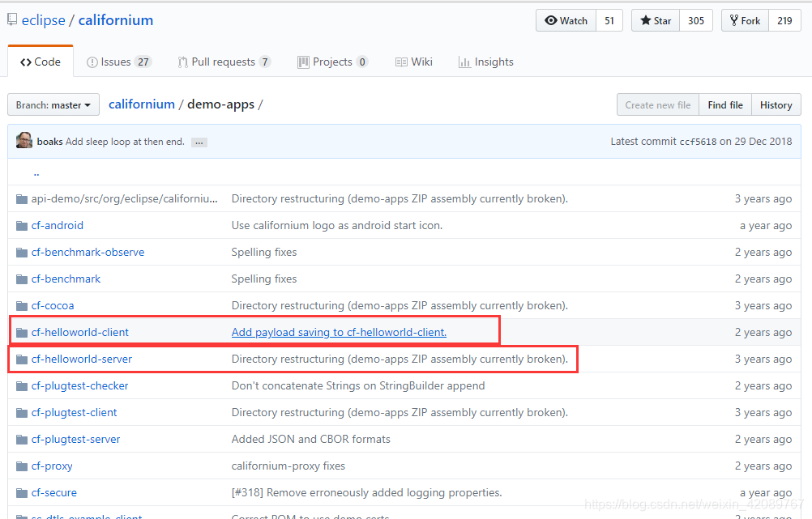
Task: Click the folder icon next to cf-benchmark-observe
Action: pos(22,253)
